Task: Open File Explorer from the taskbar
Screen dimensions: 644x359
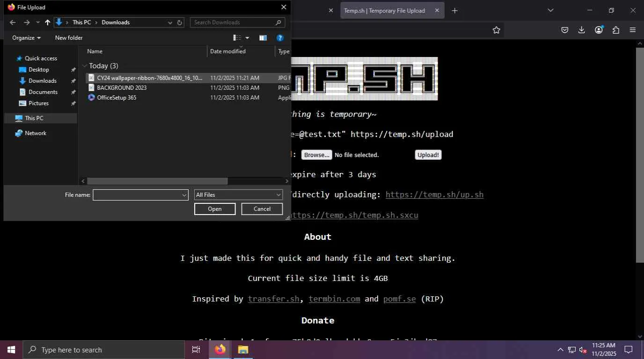Action: pyautogui.click(x=243, y=350)
